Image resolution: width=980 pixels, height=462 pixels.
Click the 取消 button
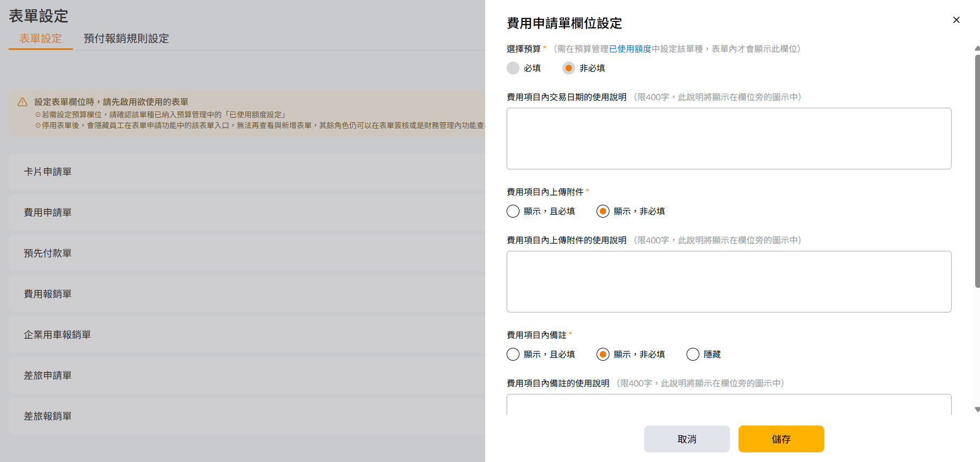click(x=687, y=439)
